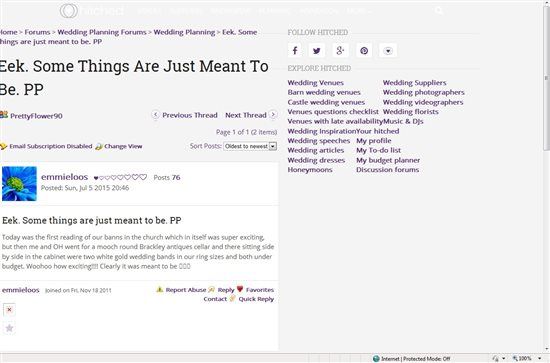Open Wedding florists link
This screenshot has width=550, height=363.
point(411,112)
